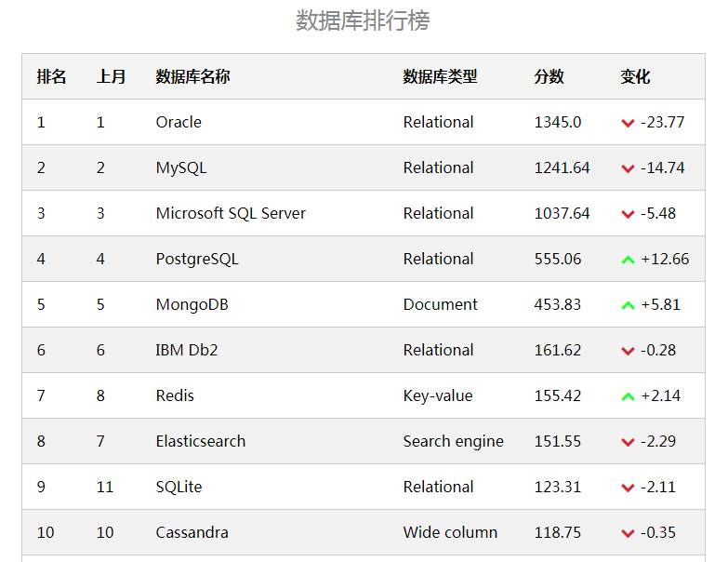Click the score 161.62
This screenshot has width=728, height=562.
(558, 350)
